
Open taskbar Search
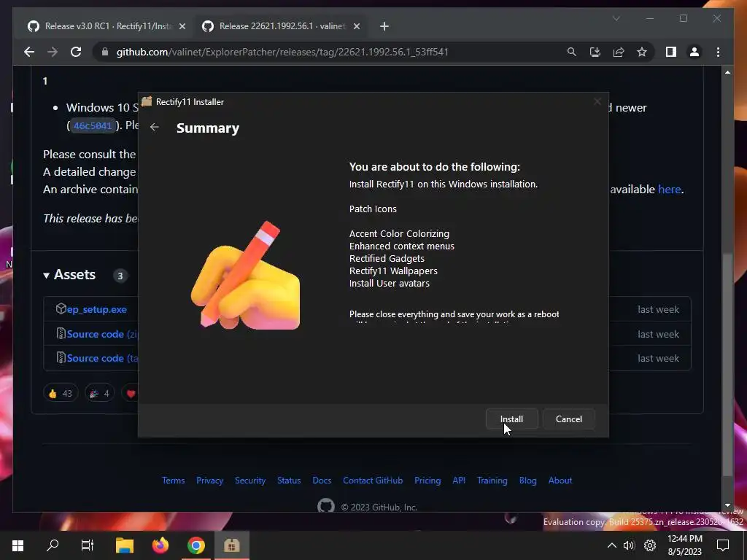(53, 545)
